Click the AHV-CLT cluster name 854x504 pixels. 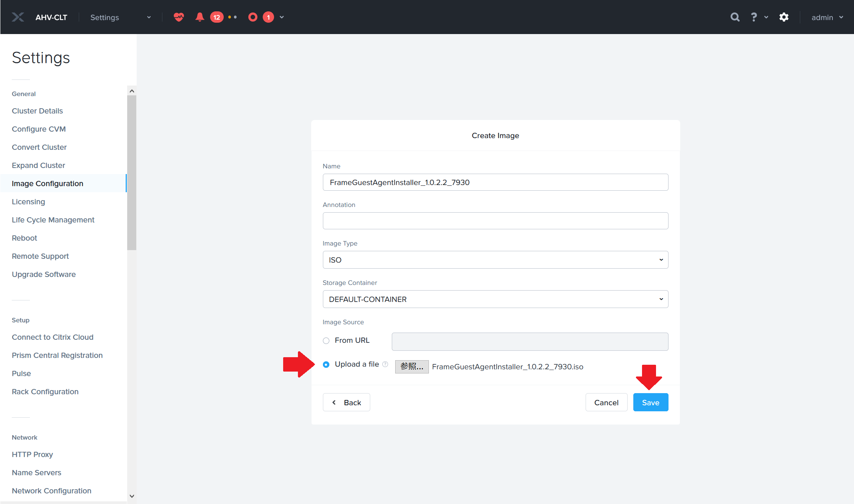[51, 17]
